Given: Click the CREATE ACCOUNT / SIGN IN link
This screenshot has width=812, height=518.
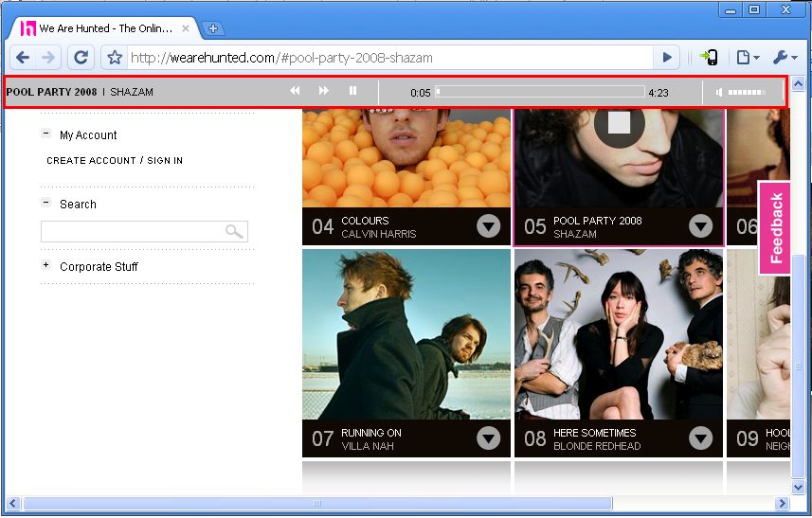Looking at the screenshot, I should 115,161.
